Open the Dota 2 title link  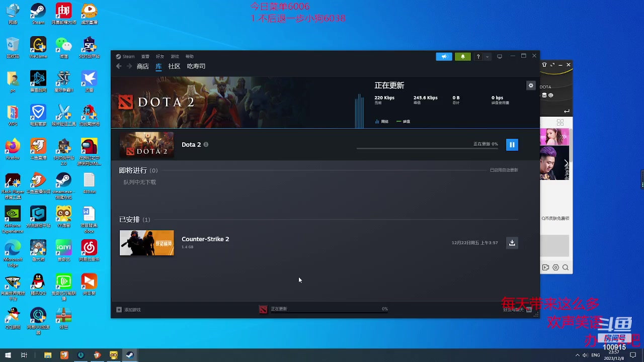tap(191, 145)
